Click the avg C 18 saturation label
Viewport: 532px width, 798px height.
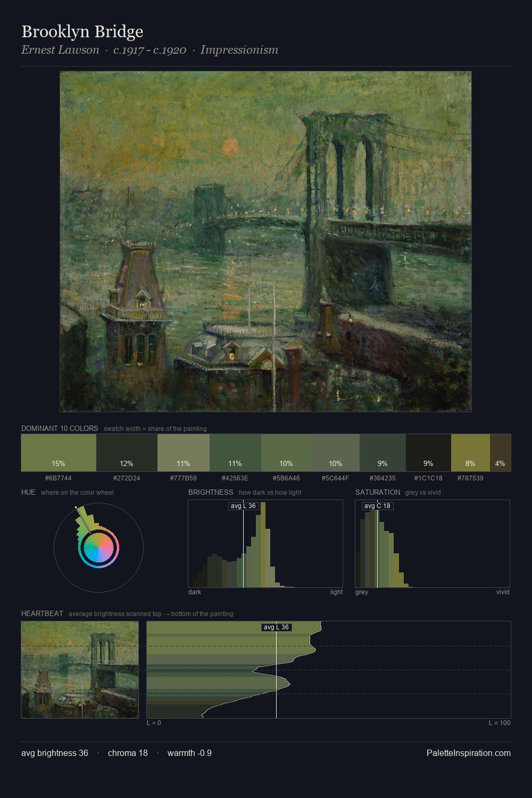click(x=377, y=506)
